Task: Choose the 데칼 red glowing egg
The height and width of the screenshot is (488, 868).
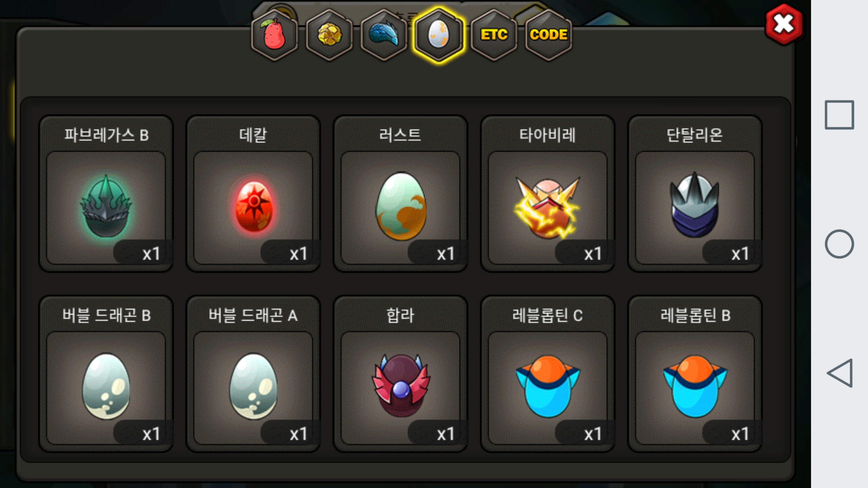Action: [x=253, y=194]
